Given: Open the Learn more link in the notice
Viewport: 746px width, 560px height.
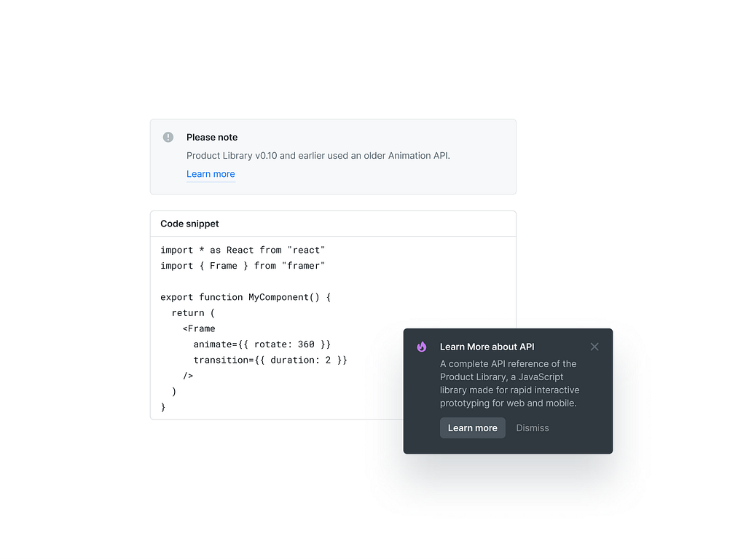Looking at the screenshot, I should coord(211,174).
